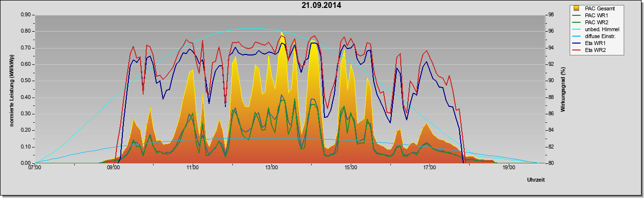Screen dimensions: 644x198
Task: Click the Uhrzeit axis title
Action: pyautogui.click(x=536, y=180)
